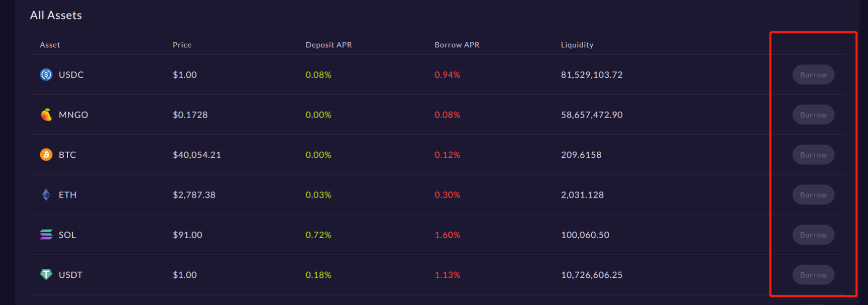Click the USDC liquidity value 81,529,103.72
Image resolution: width=868 pixels, height=305 pixels.
(x=591, y=75)
